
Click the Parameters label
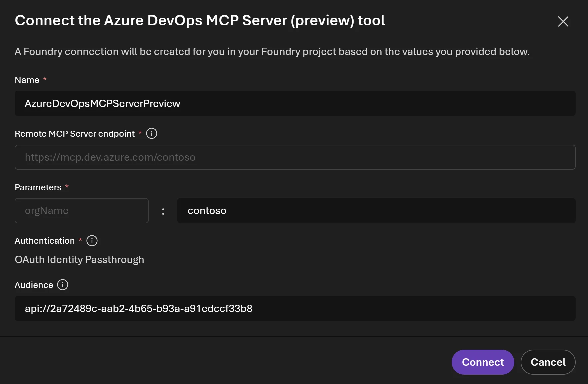(38, 188)
